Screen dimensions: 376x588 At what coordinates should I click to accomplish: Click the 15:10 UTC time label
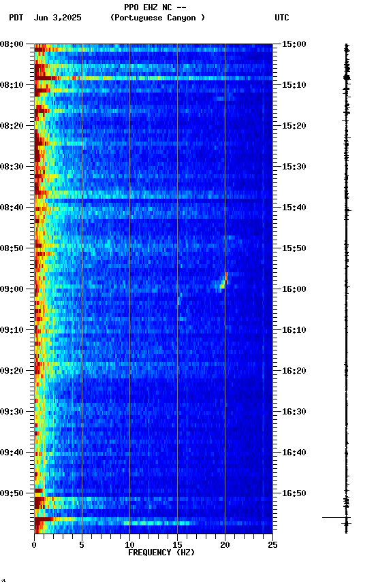[294, 85]
